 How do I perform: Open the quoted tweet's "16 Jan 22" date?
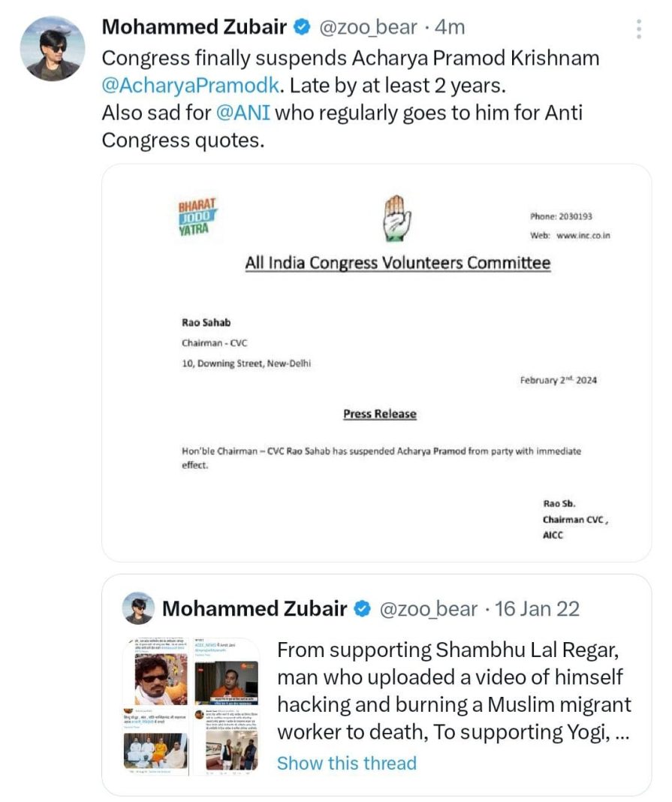tap(537, 608)
